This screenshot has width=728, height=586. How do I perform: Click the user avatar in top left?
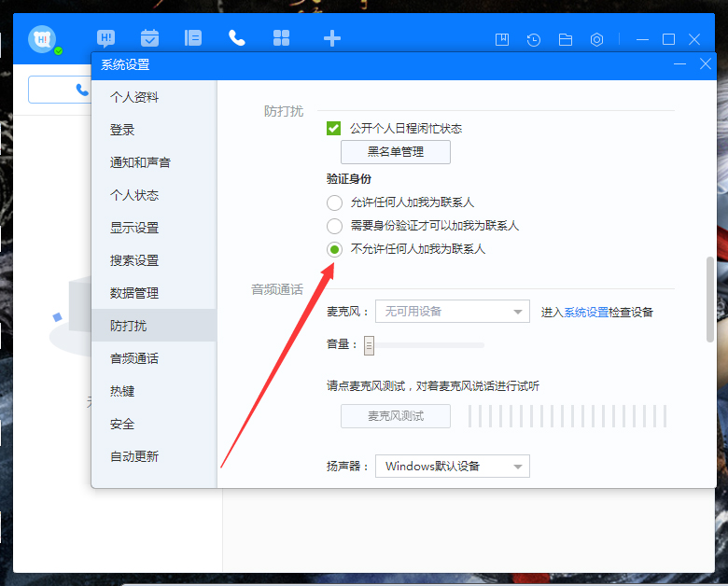pyautogui.click(x=42, y=39)
